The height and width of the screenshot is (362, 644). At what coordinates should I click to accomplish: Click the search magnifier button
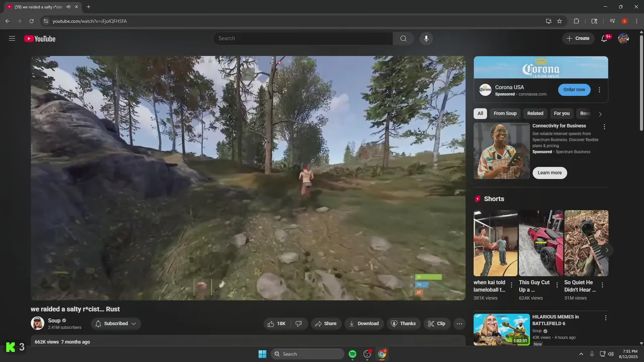pyautogui.click(x=404, y=39)
